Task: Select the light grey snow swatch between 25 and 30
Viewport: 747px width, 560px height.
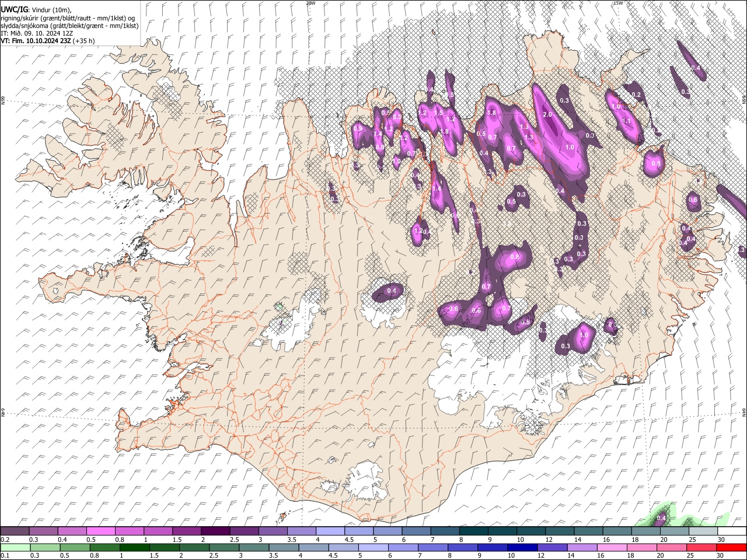Action: (x=702, y=531)
